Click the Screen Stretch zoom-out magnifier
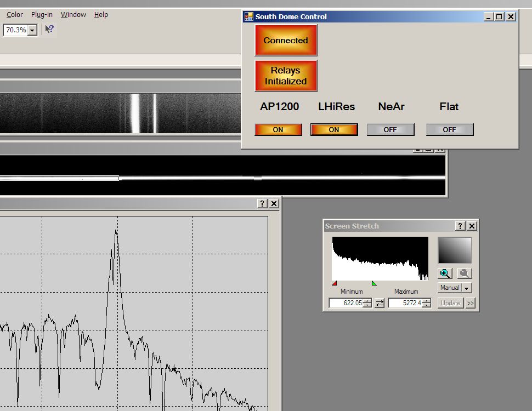Screen dimensions: 532x411 [x=465, y=273]
